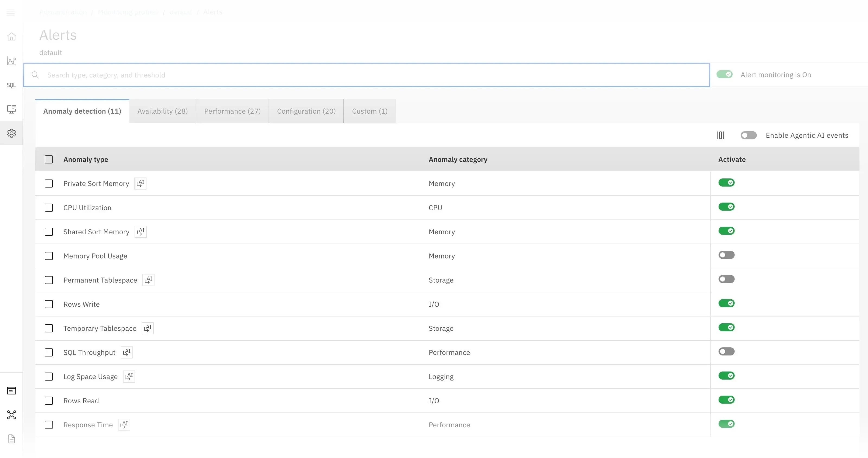Open the document sidebar icon

coord(11,439)
